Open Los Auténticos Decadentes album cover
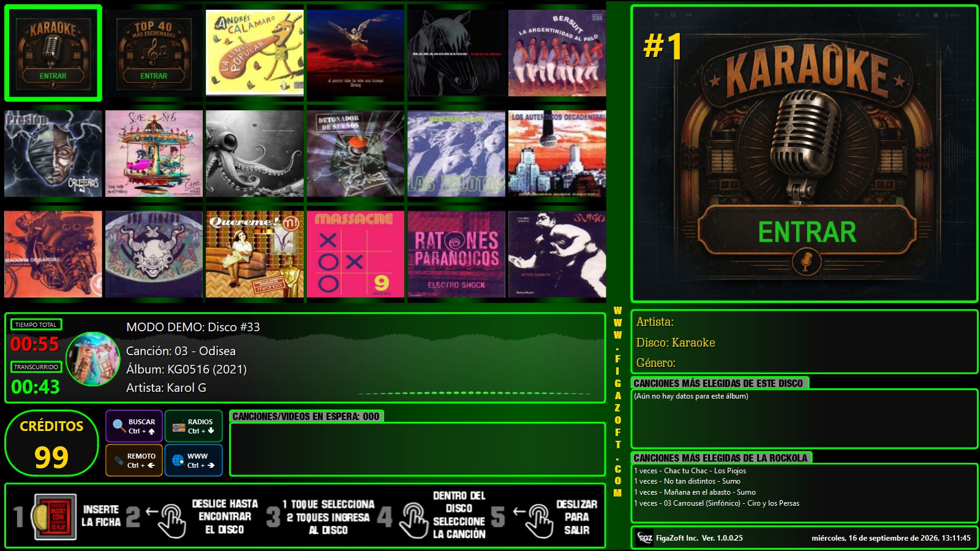980x551 pixels. (557, 154)
